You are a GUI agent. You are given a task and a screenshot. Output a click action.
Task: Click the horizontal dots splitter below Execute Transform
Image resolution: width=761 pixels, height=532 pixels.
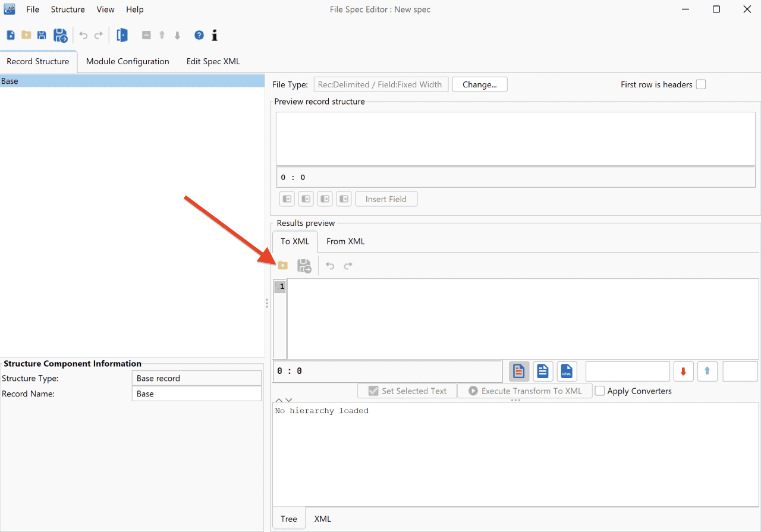[x=515, y=401]
